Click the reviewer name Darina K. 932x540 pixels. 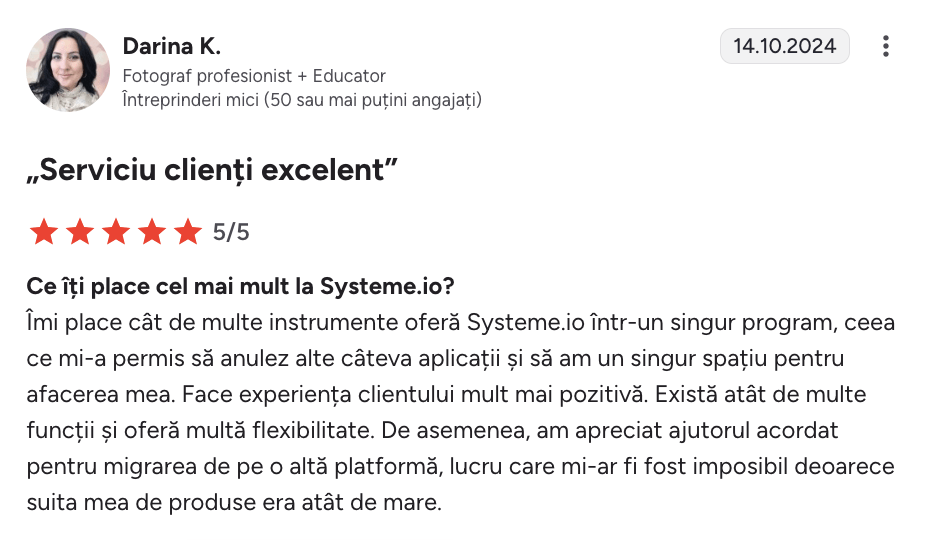pos(171,46)
